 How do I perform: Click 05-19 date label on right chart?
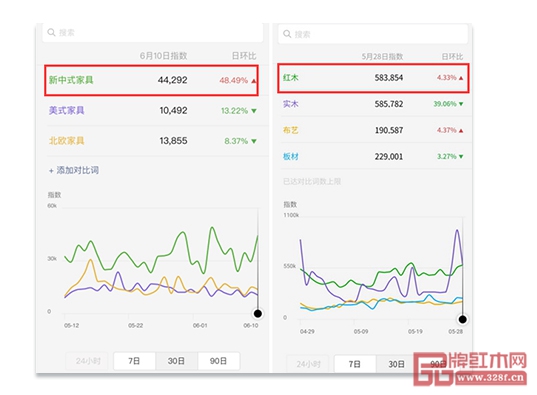coord(415,332)
